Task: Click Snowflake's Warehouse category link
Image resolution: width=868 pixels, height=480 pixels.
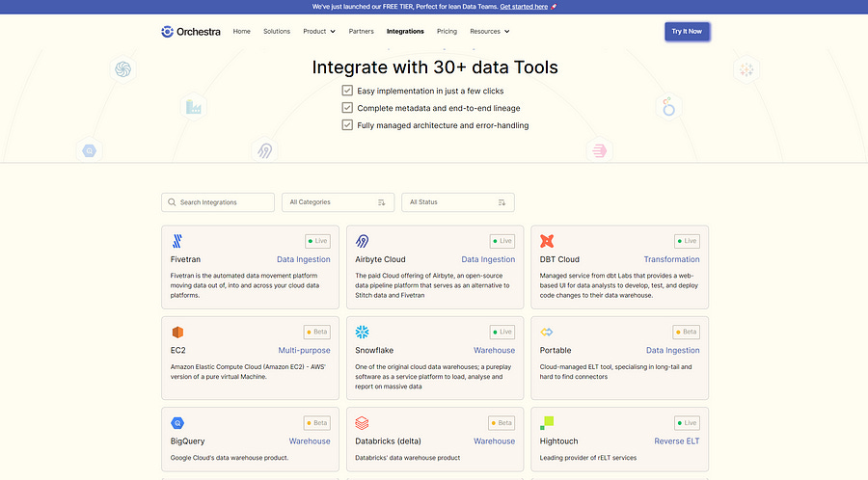Action: click(495, 350)
